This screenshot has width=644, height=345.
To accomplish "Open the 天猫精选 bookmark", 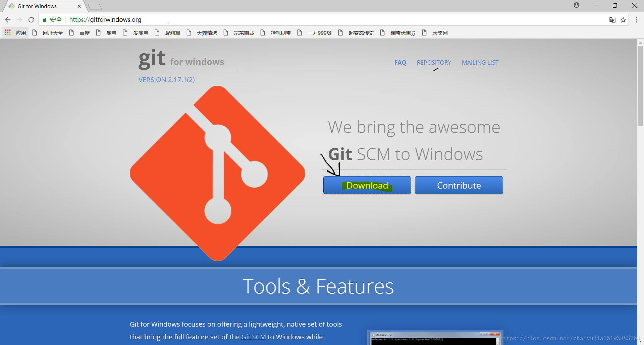I will coord(202,33).
